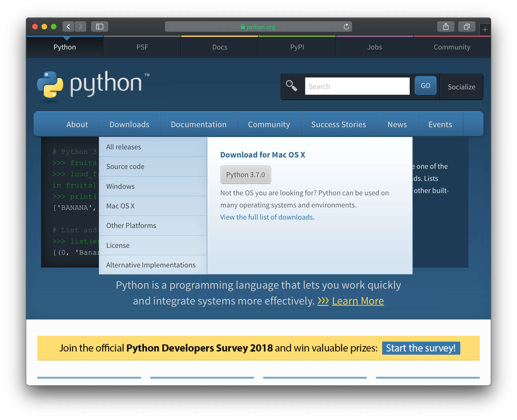This screenshot has height=420, width=517.
Task: Open the Share icon in Safari toolbar
Action: point(446,27)
